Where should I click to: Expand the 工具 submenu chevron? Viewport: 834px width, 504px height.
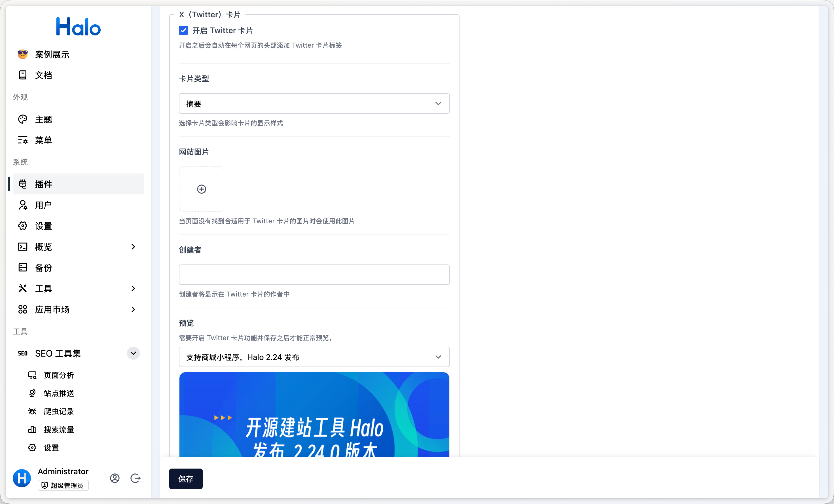point(133,288)
